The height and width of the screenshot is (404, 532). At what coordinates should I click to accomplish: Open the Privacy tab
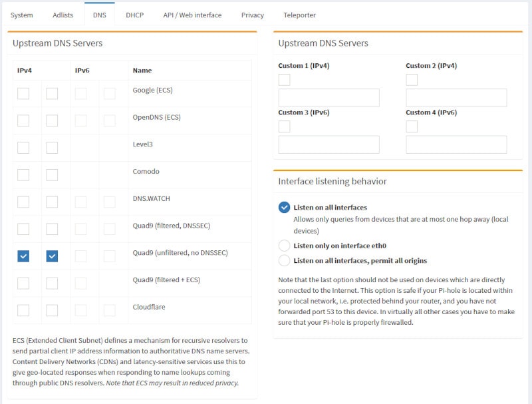coord(252,15)
